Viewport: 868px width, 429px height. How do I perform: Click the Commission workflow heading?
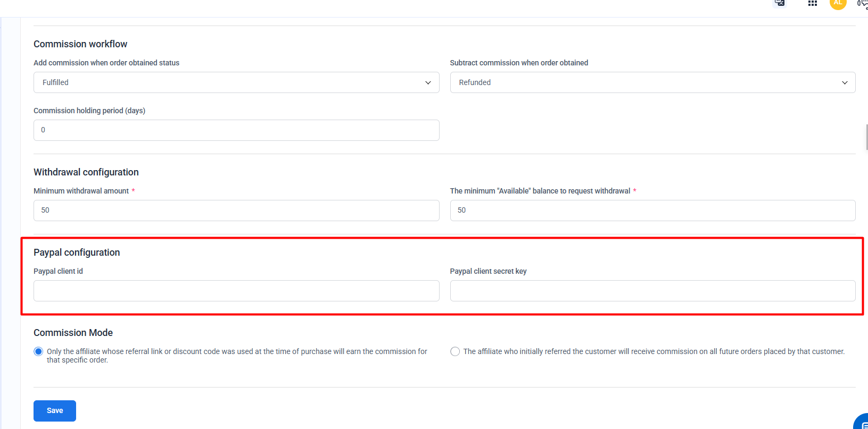[80, 44]
